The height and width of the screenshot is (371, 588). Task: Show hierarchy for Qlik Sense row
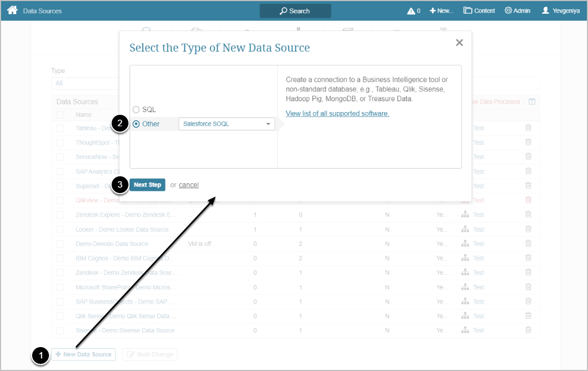(465, 316)
